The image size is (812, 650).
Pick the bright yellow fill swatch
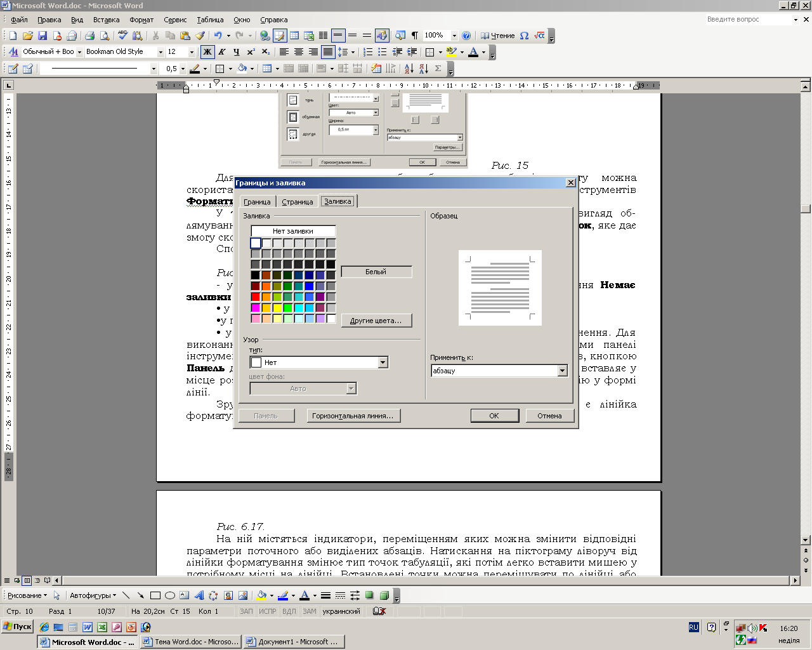(277, 307)
